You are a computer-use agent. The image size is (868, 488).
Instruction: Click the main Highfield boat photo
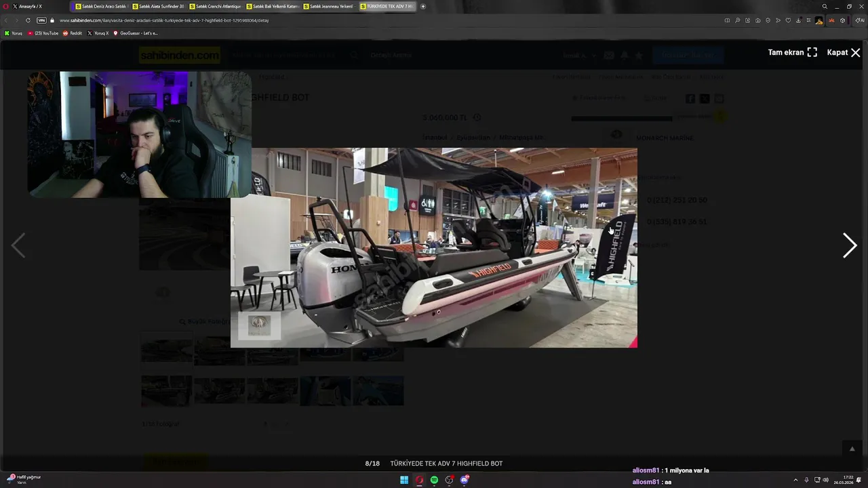click(434, 247)
